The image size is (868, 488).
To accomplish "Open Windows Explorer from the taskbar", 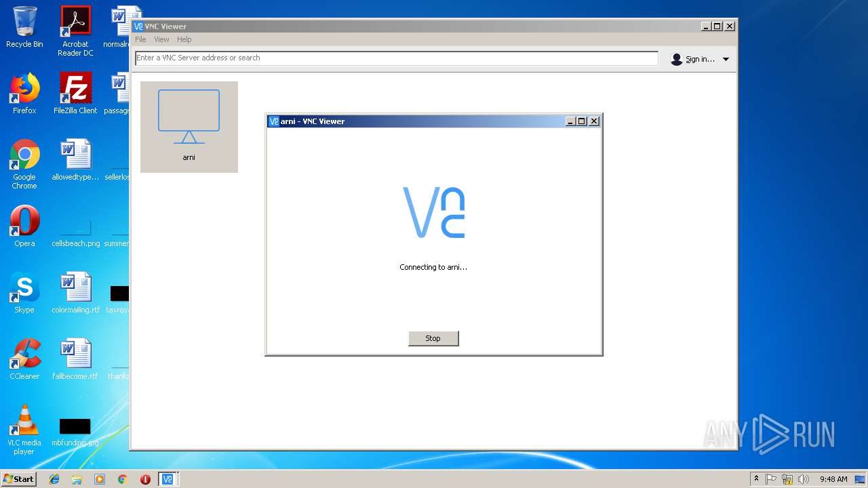I will tap(77, 479).
